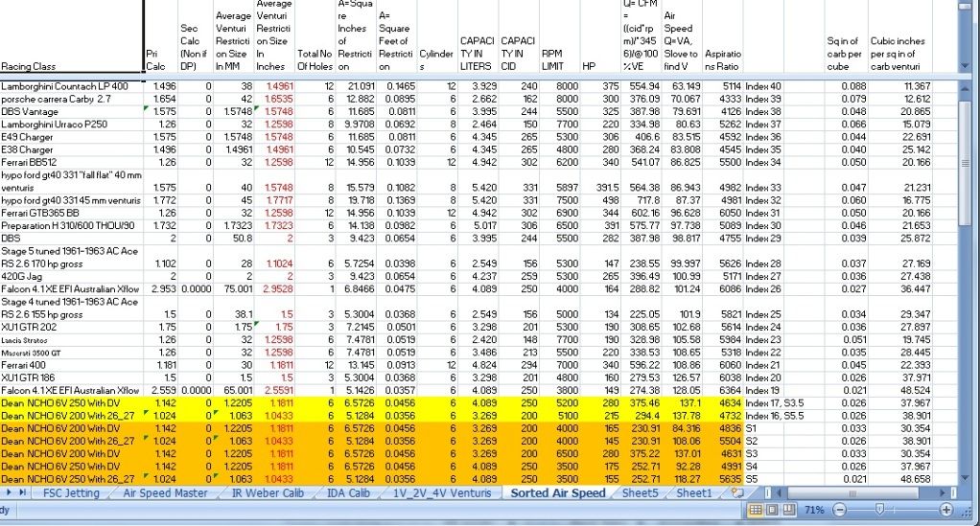Image resolution: width=980 pixels, height=526 pixels.
Task: Switch to Page Layout view
Action: [772, 510]
